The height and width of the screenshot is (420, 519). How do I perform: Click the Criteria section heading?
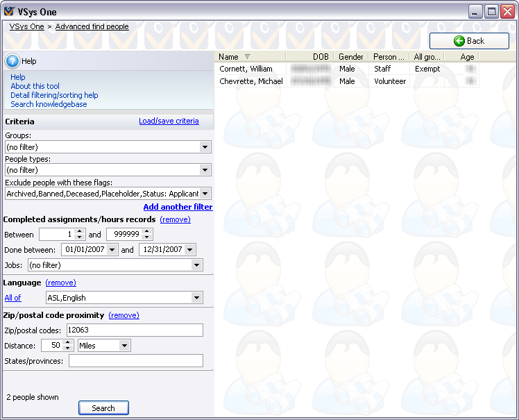[x=19, y=121]
